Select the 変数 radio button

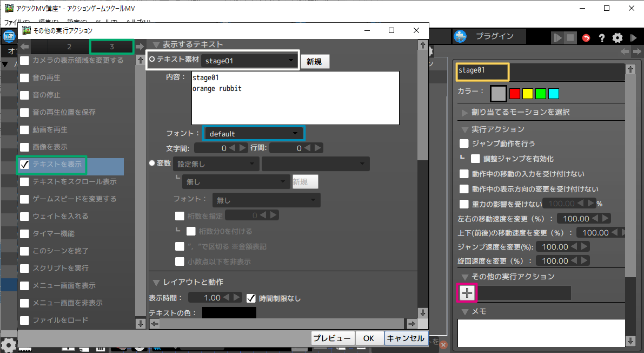[152, 163]
